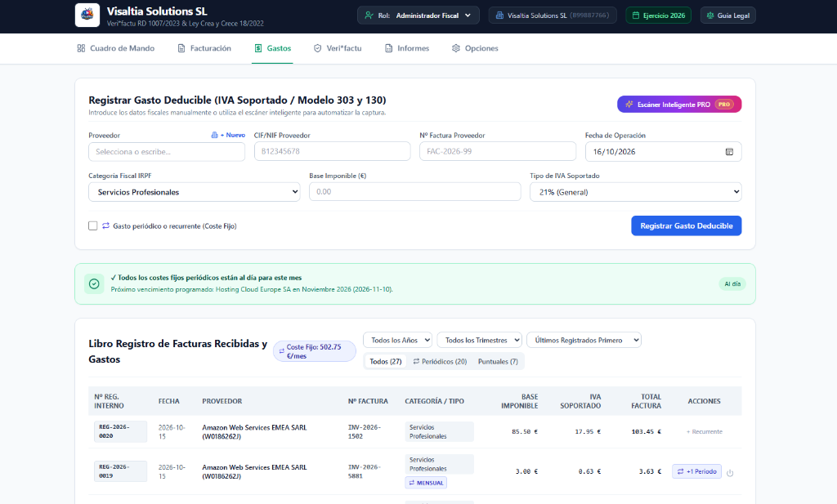Filter list by Puntuales (7)
The height and width of the screenshot is (504, 837).
click(498, 362)
